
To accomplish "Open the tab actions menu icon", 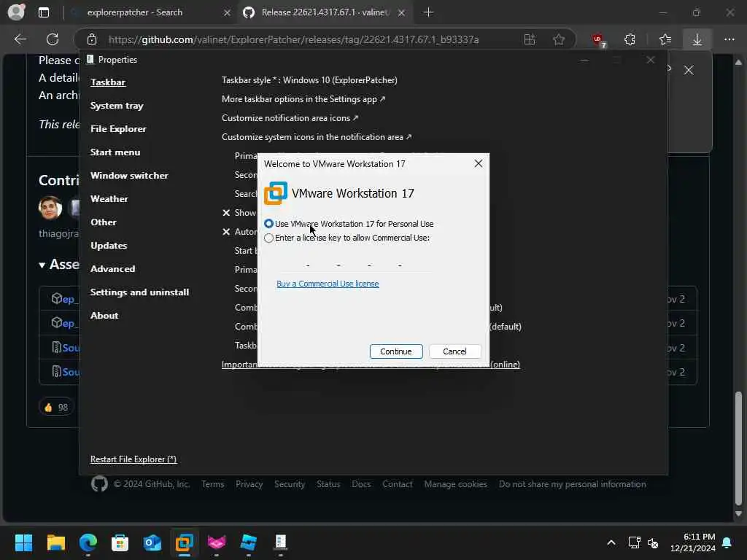I will pyautogui.click(x=44, y=12).
